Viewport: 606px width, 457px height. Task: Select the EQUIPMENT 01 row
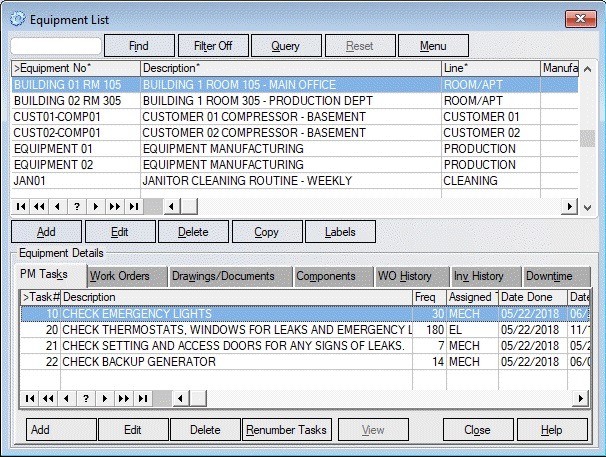click(295, 149)
